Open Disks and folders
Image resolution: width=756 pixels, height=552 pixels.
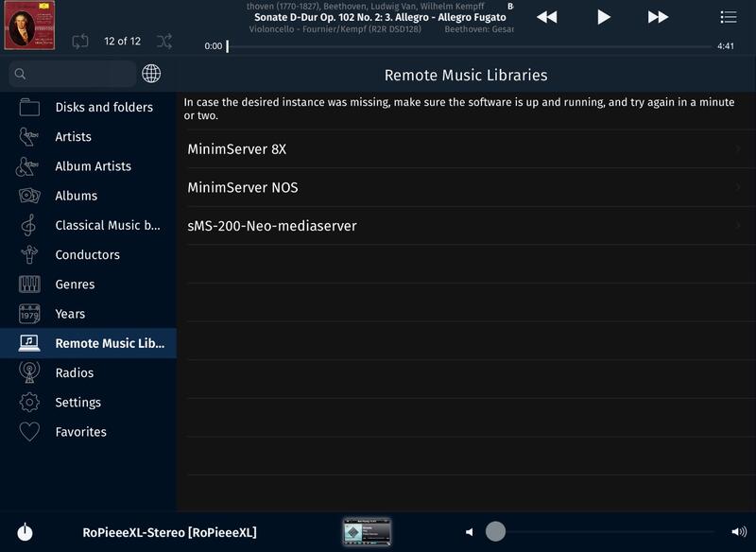[x=103, y=107]
